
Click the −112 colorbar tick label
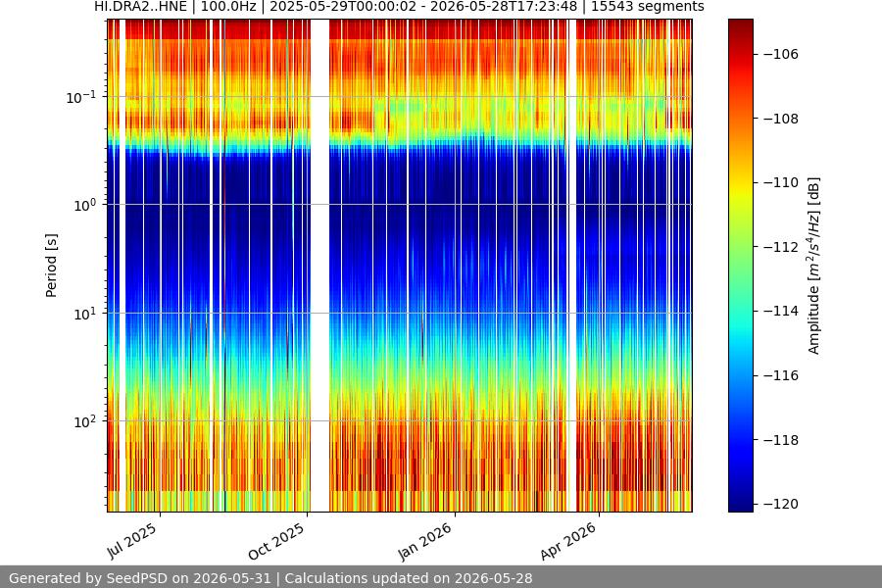[x=781, y=247]
